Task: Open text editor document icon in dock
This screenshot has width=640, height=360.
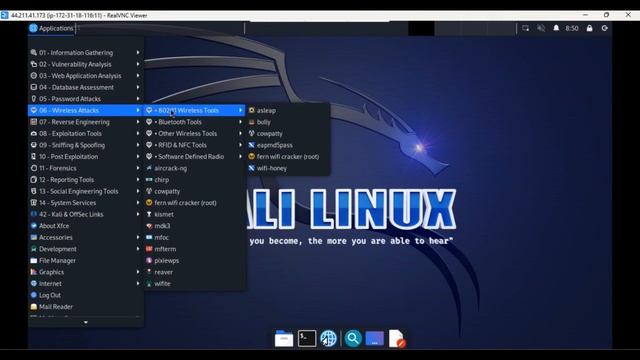Action: (397, 338)
